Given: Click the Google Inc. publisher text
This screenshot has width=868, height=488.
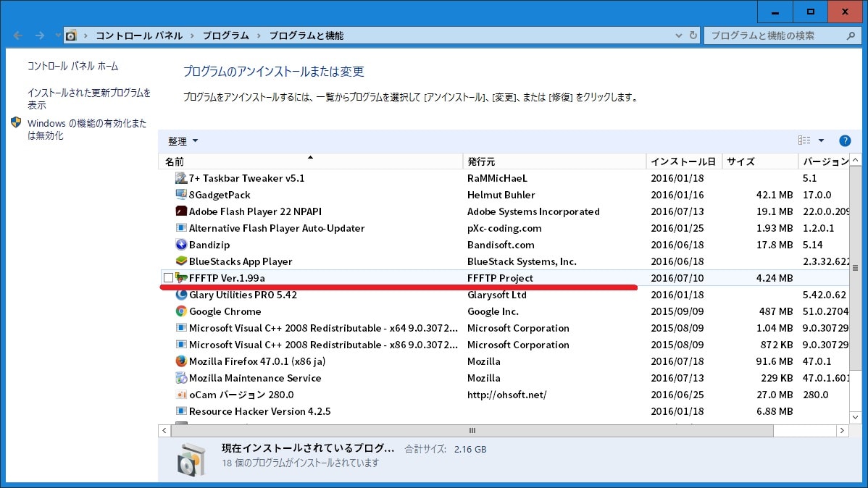Looking at the screenshot, I should (x=492, y=311).
